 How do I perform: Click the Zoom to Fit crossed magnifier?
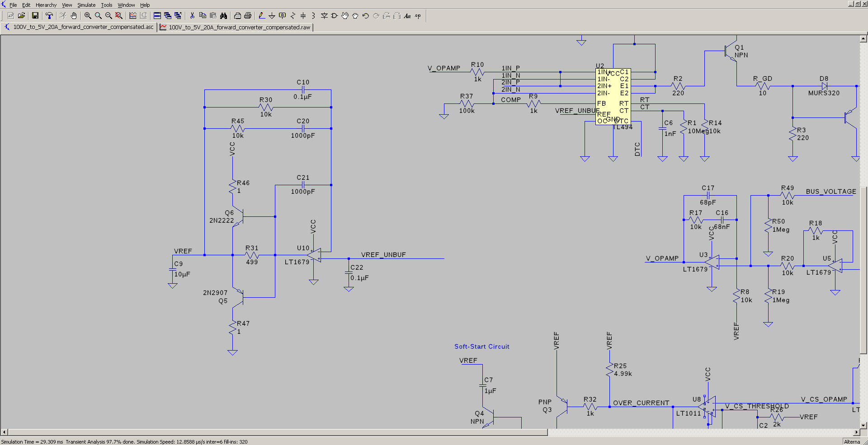click(119, 16)
